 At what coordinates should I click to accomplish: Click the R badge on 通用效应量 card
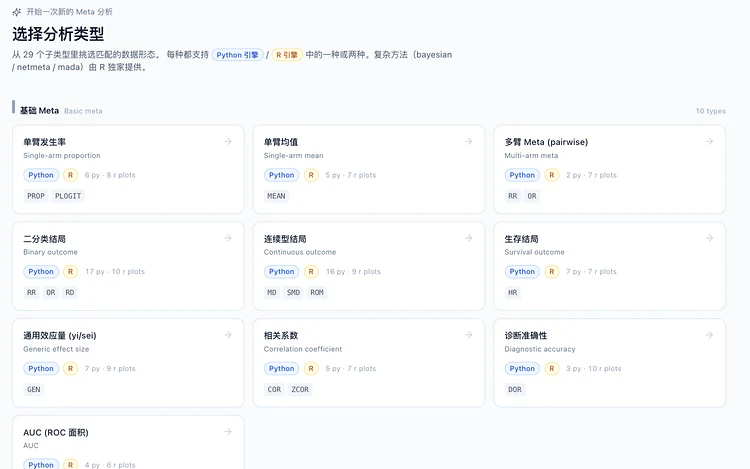[x=70, y=369]
